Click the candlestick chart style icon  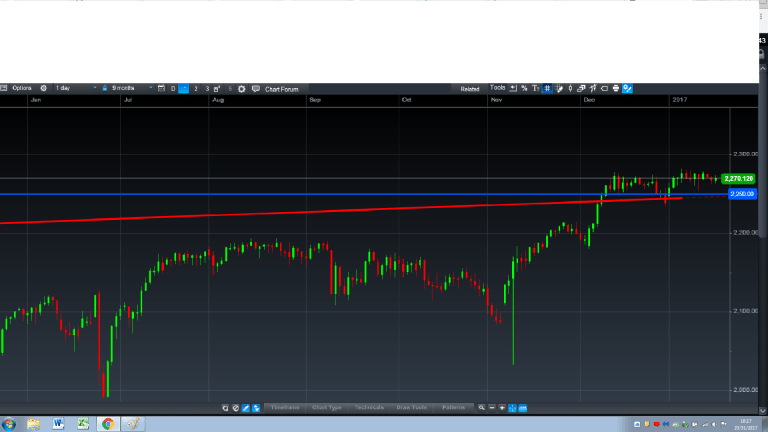click(x=570, y=88)
